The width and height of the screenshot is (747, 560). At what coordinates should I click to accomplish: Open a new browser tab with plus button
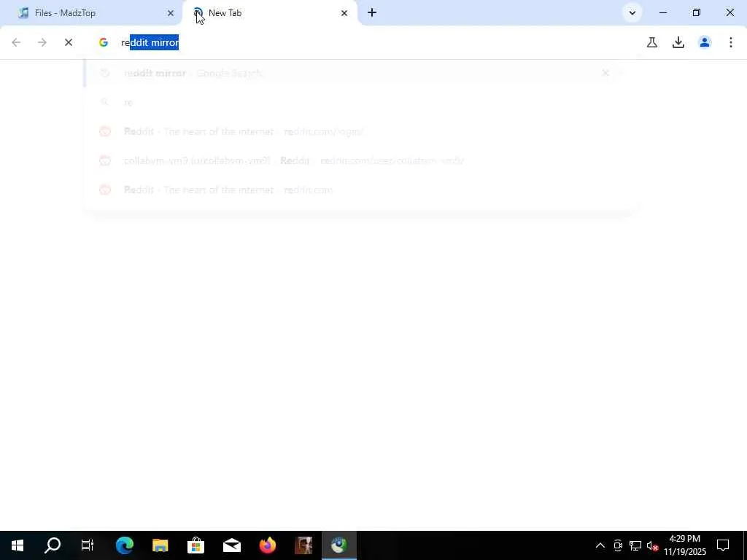372,13
